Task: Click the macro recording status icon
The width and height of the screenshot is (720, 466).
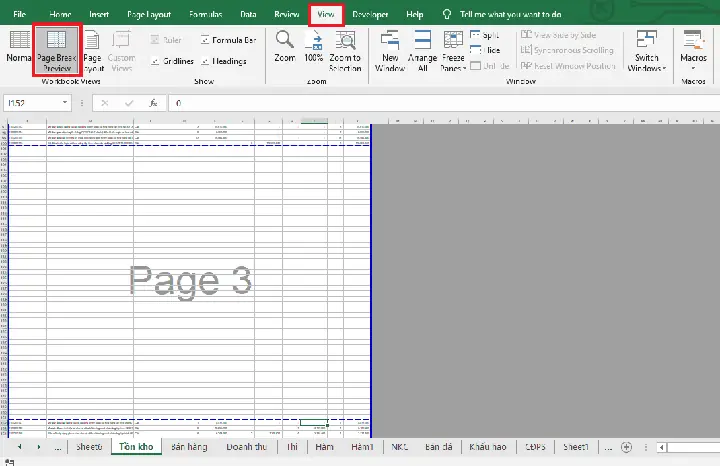Action: click(x=9, y=462)
